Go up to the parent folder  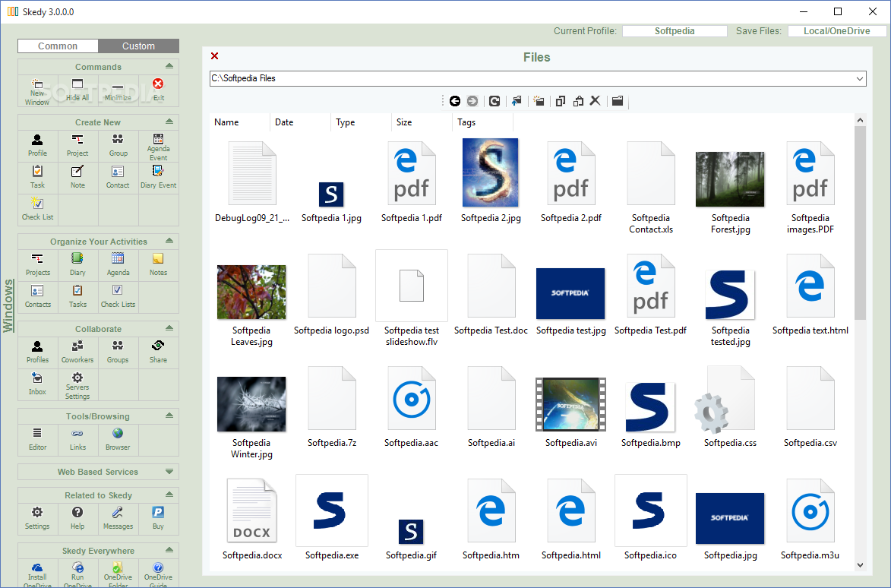click(x=517, y=101)
